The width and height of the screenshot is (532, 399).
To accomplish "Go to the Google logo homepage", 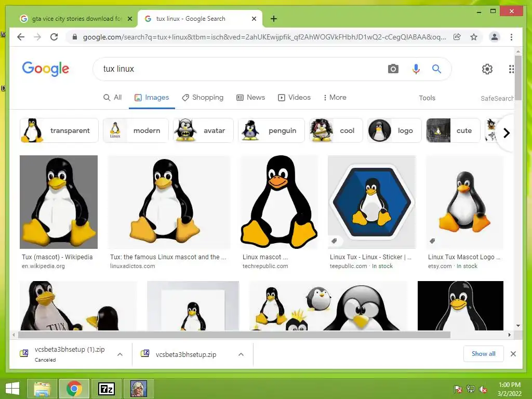I will pyautogui.click(x=46, y=69).
